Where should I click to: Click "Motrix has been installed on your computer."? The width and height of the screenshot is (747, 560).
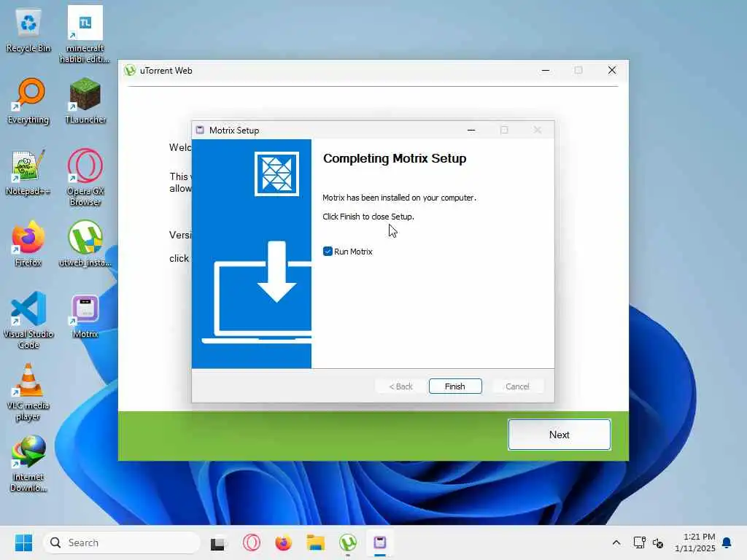[399, 198]
